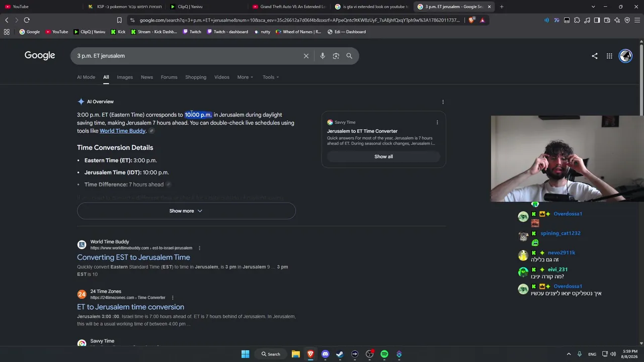Switch to Grand Theft Auto VI browser tab
The image size is (644, 362).
pos(289,7)
